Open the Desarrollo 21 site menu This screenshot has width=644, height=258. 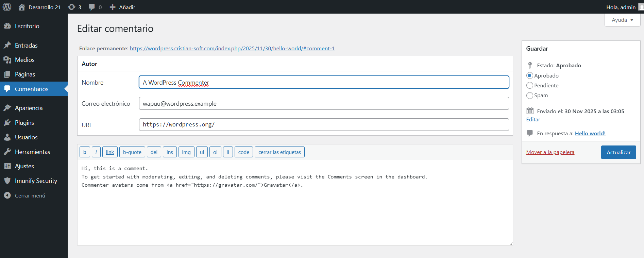click(x=44, y=7)
